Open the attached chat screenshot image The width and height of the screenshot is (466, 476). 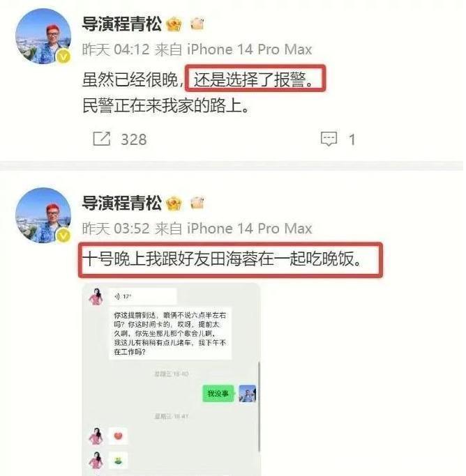pyautogui.click(x=172, y=379)
